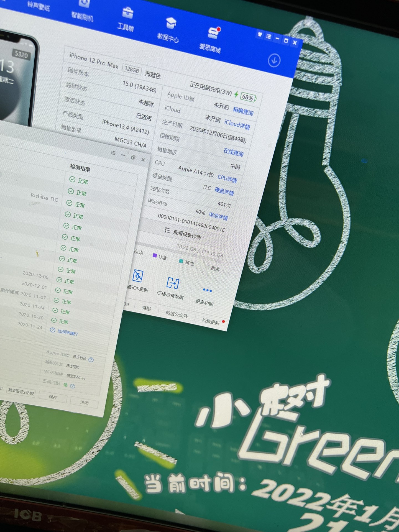Click the serial 00008101-000141482604001E
This screenshot has width=399, height=532.
[191, 223]
